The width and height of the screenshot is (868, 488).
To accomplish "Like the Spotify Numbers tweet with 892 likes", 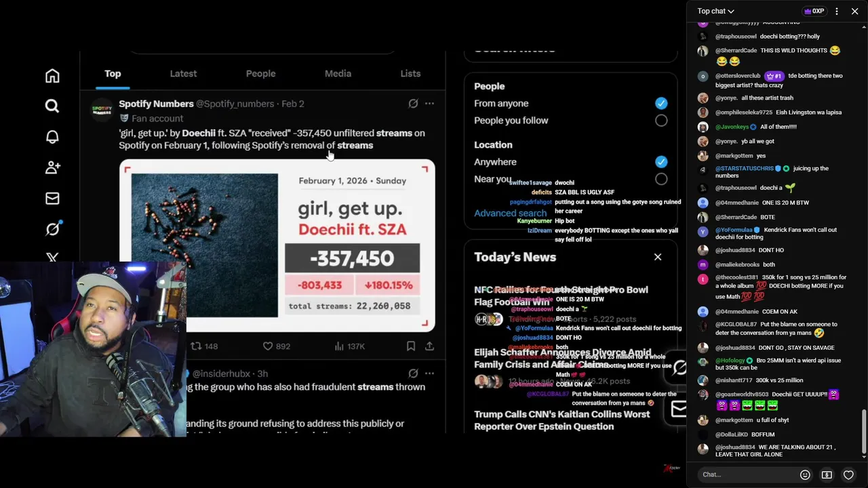I will pyautogui.click(x=277, y=346).
